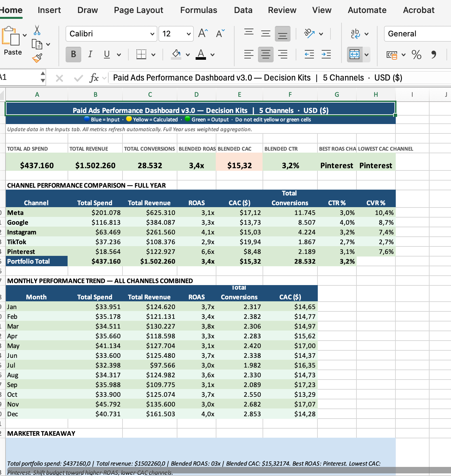451x476 pixels.
Task: Expand accounting format options arrow
Action: point(404,55)
